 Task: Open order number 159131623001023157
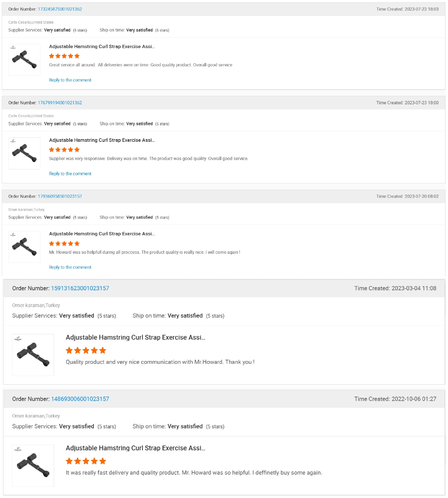click(x=80, y=288)
